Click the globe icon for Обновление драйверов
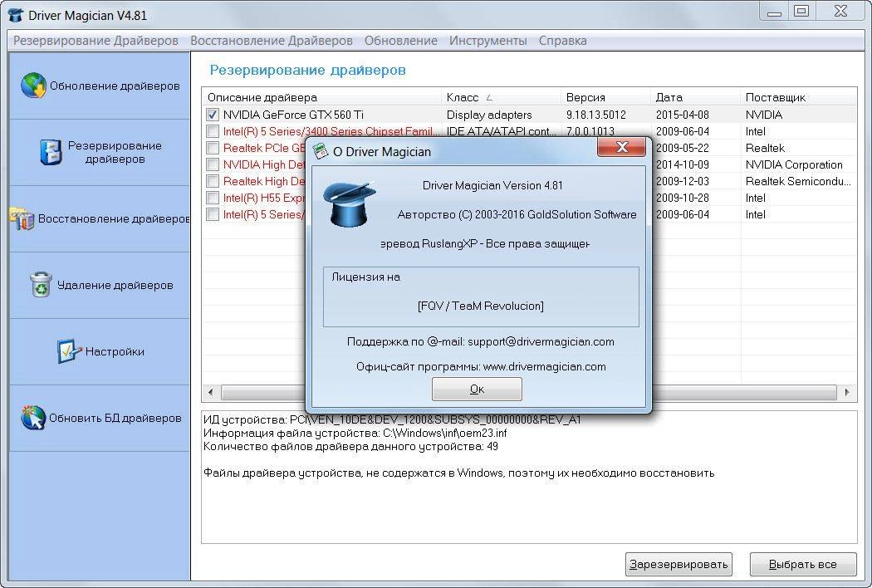This screenshot has height=588, width=872. coord(33,85)
